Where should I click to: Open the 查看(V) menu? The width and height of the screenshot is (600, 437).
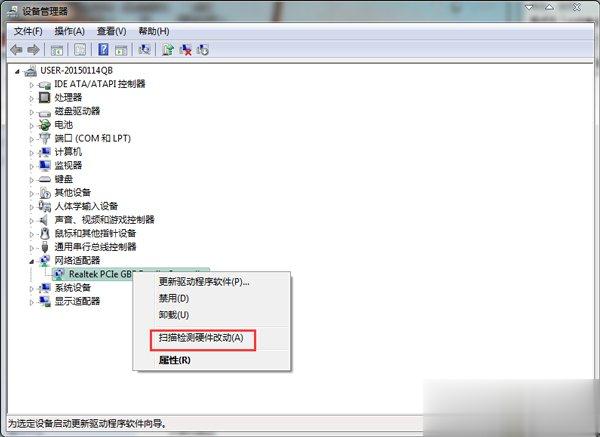111,31
